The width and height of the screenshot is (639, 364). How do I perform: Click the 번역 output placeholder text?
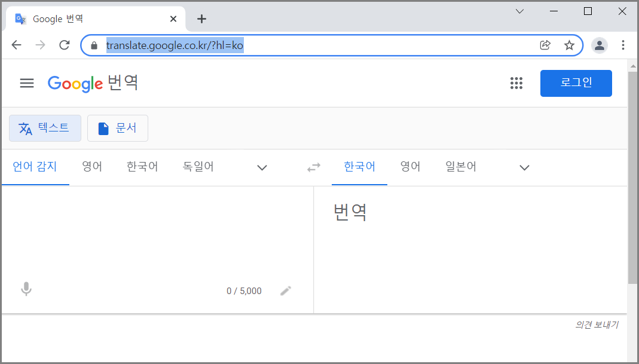(x=350, y=212)
